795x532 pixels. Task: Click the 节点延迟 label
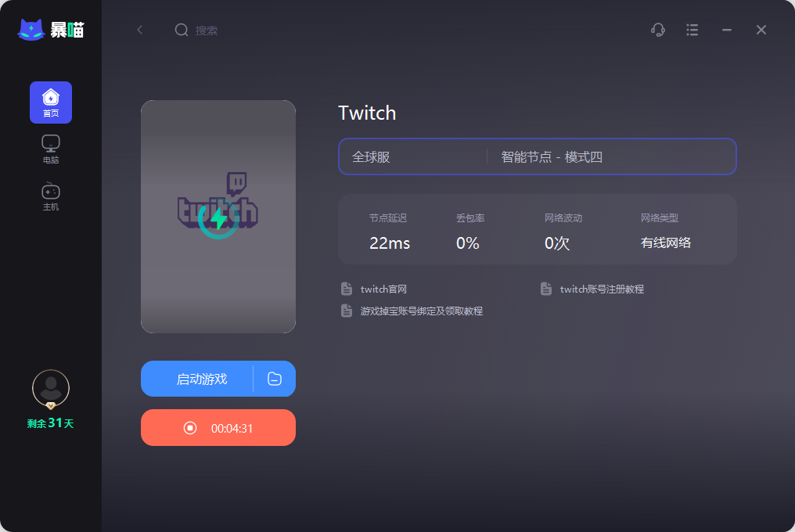click(388, 218)
